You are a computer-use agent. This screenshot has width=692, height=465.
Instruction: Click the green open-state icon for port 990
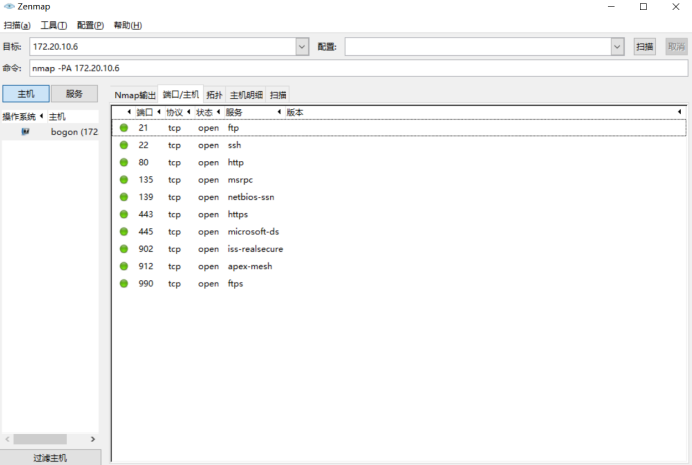(124, 284)
